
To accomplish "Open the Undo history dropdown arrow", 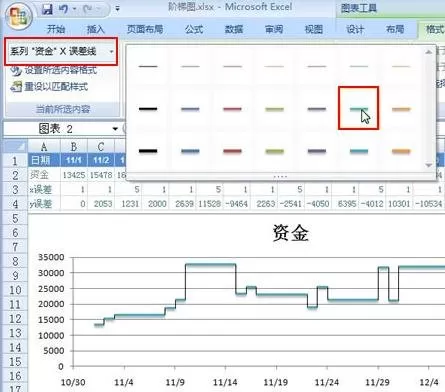I will [74, 9].
